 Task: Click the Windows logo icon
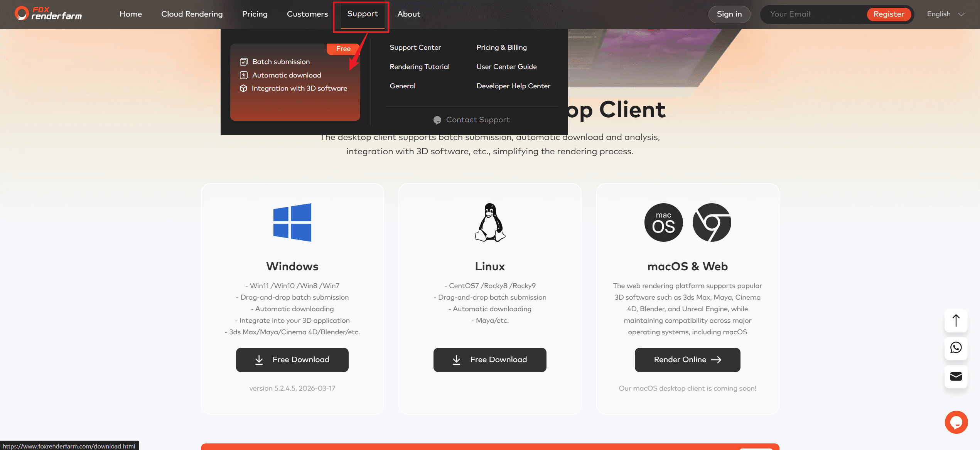pos(292,222)
